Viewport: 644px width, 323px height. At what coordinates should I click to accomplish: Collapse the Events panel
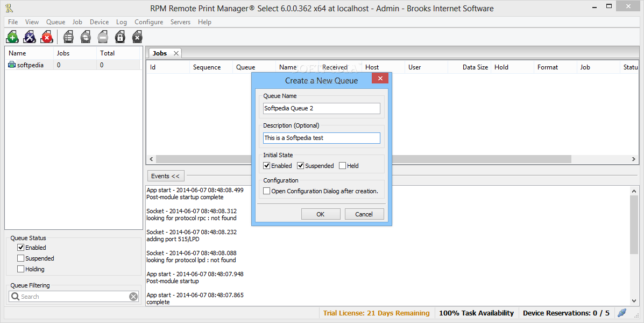coord(166,176)
